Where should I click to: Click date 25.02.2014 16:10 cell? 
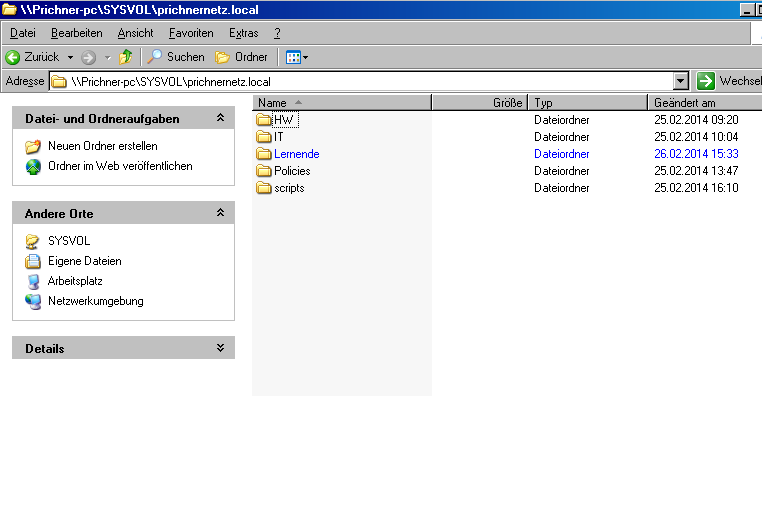point(696,188)
